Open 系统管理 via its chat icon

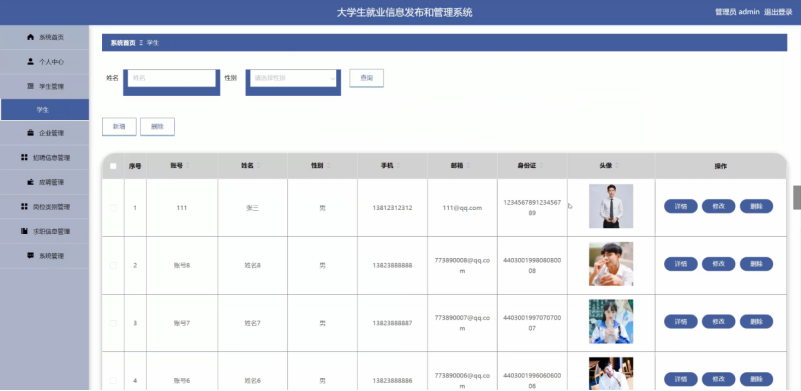point(31,256)
